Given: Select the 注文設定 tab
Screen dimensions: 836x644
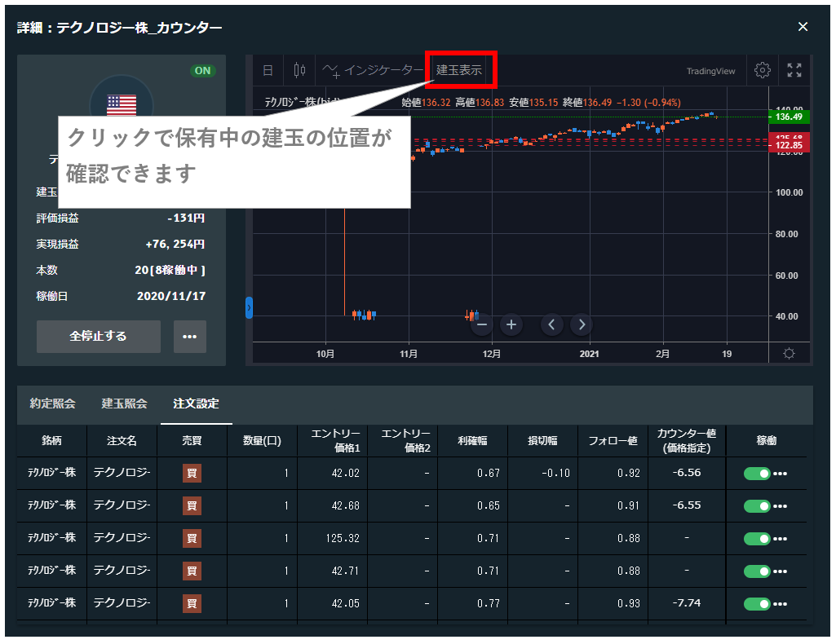Looking at the screenshot, I should pyautogui.click(x=196, y=404).
